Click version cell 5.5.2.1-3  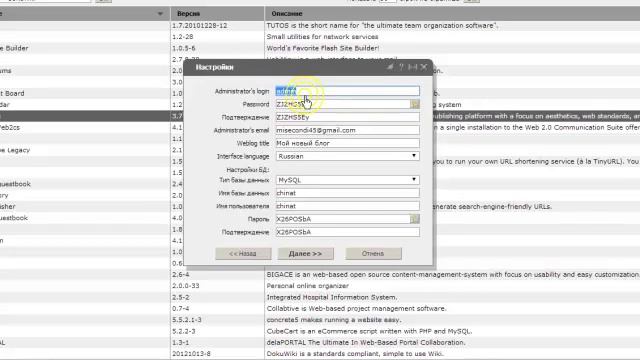[x=187, y=320]
